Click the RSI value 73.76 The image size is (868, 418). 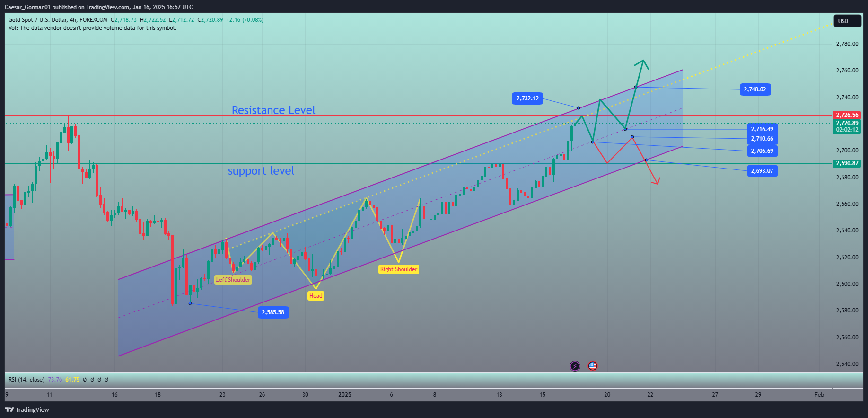(55, 380)
